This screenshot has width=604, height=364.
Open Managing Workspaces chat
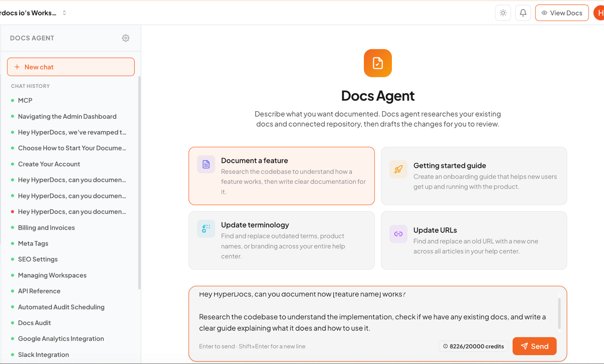52,275
